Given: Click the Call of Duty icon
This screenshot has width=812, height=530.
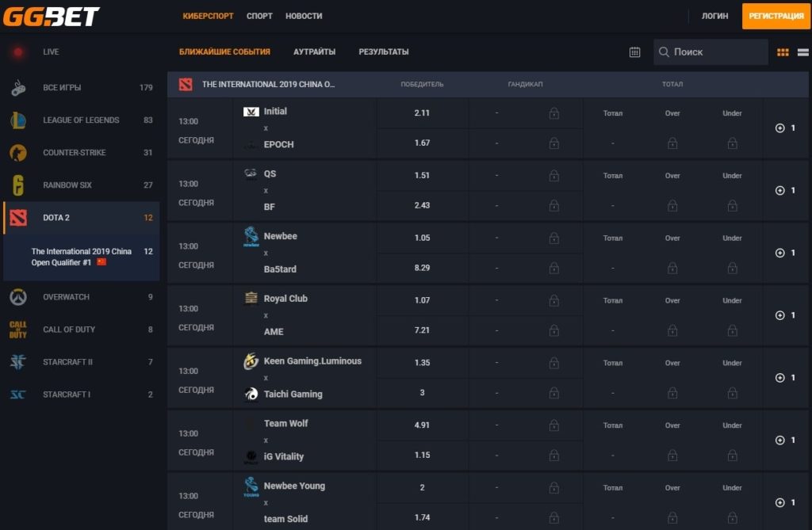Looking at the screenshot, I should click(x=18, y=330).
